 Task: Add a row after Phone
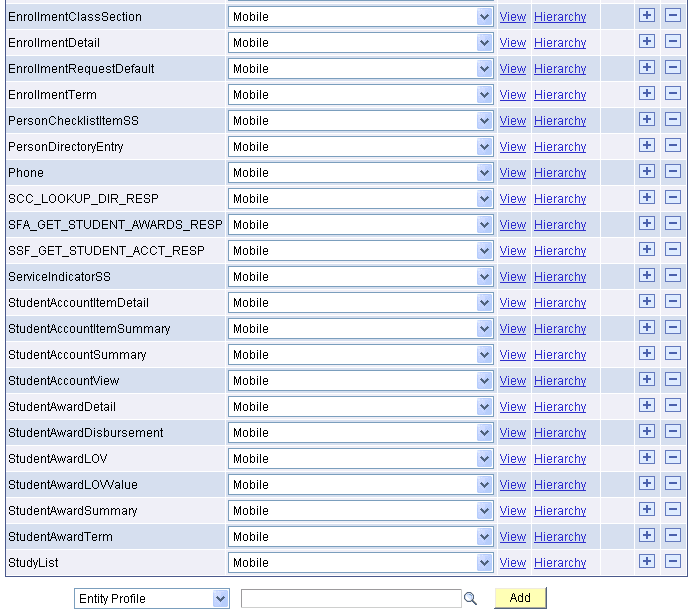(647, 172)
